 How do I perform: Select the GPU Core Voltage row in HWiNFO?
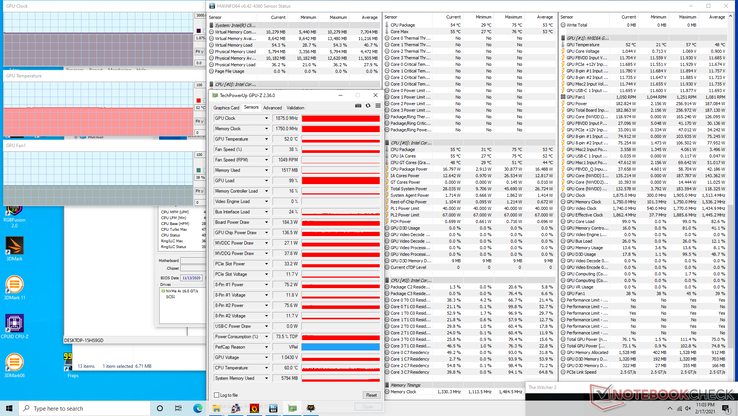pyautogui.click(x=643, y=51)
